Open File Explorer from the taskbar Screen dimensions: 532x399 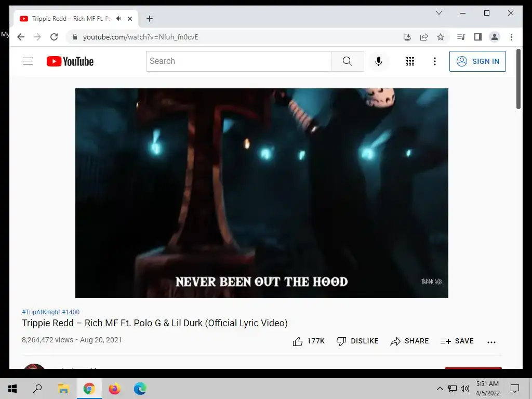click(x=63, y=389)
